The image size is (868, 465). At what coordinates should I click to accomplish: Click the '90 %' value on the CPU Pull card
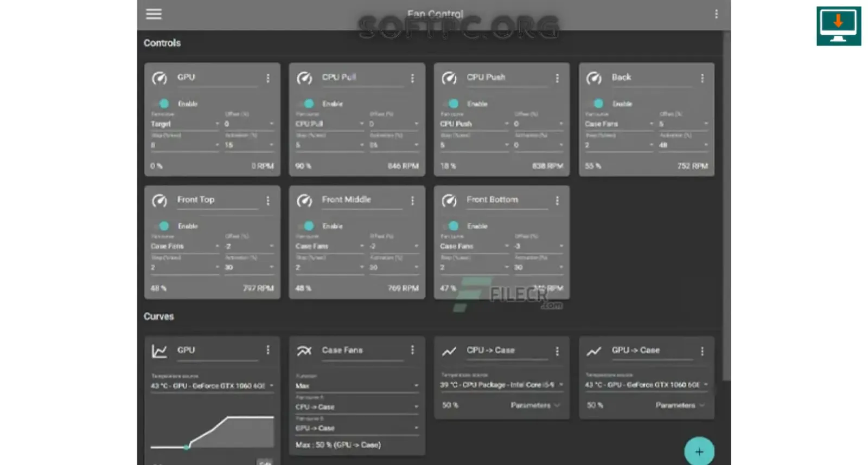tap(303, 166)
